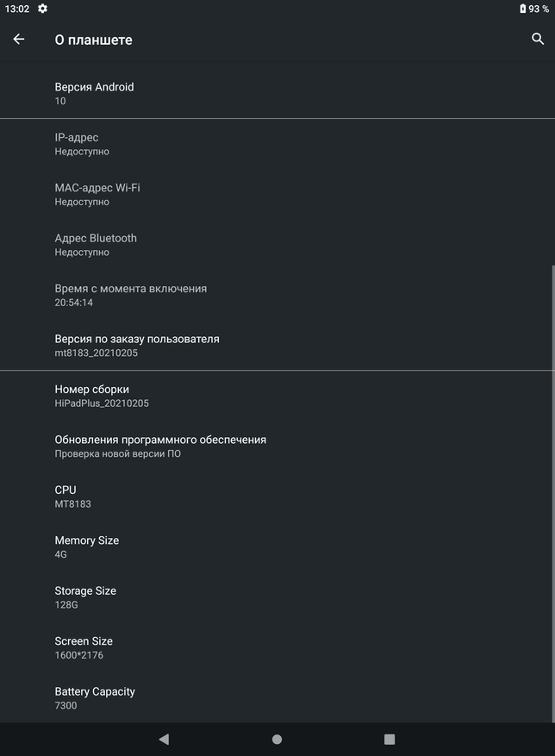The width and height of the screenshot is (555, 756).
Task: Tap the navigation Back triangle
Action: click(x=164, y=739)
